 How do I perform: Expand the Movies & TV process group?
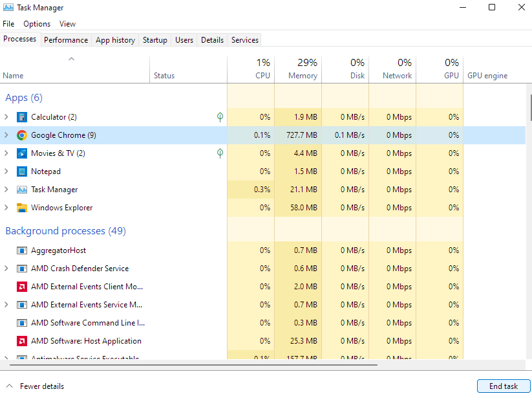[6, 153]
